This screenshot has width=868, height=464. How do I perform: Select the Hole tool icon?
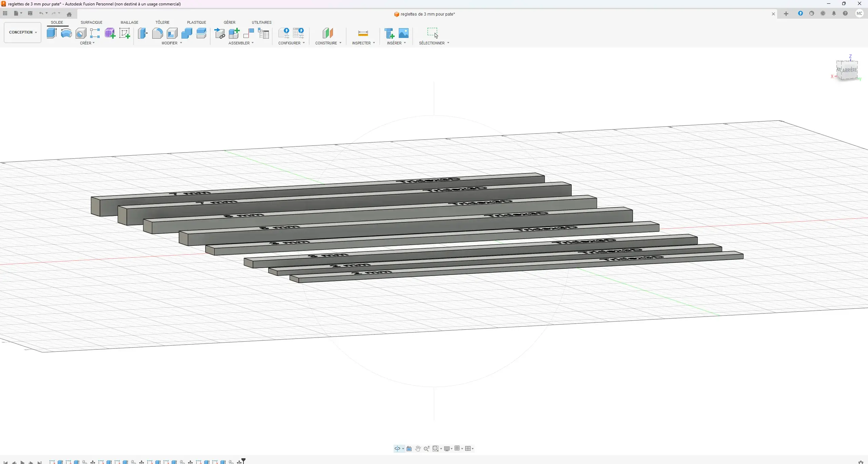81,33
